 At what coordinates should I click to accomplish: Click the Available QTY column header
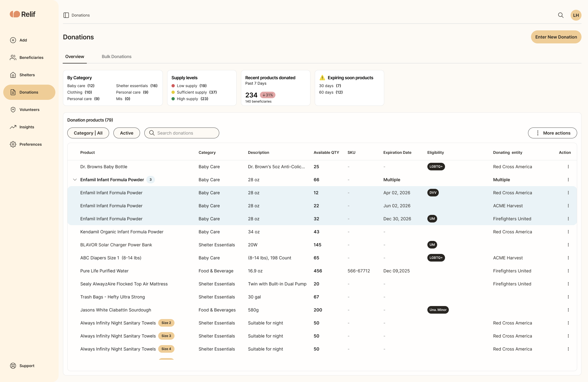[x=326, y=152]
